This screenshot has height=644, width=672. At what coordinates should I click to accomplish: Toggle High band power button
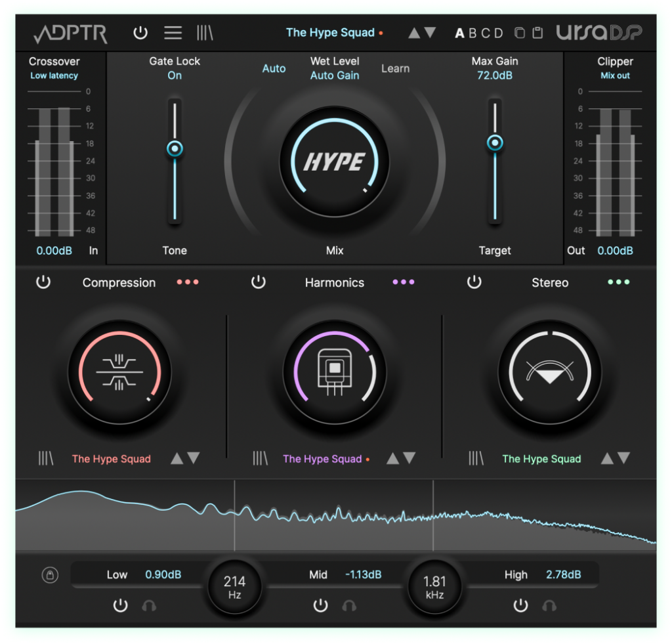coord(520,605)
